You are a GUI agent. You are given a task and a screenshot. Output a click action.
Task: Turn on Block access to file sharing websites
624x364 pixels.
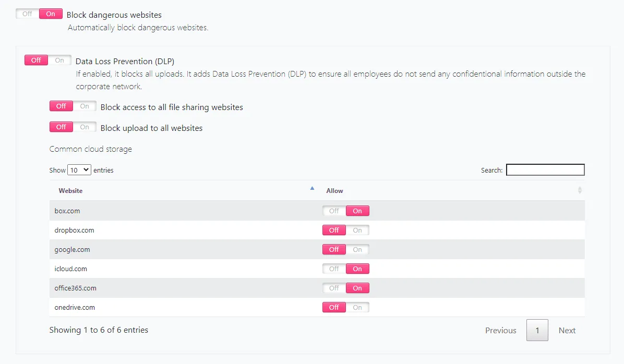(x=73, y=106)
